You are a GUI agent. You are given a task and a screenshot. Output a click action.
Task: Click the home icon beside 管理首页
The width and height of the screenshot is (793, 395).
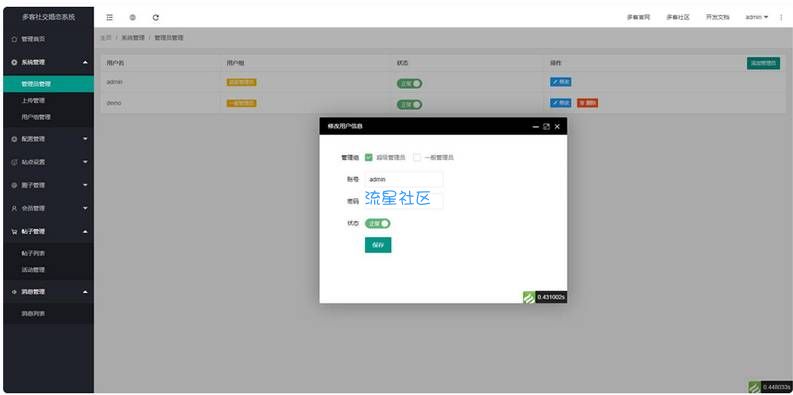click(14, 39)
